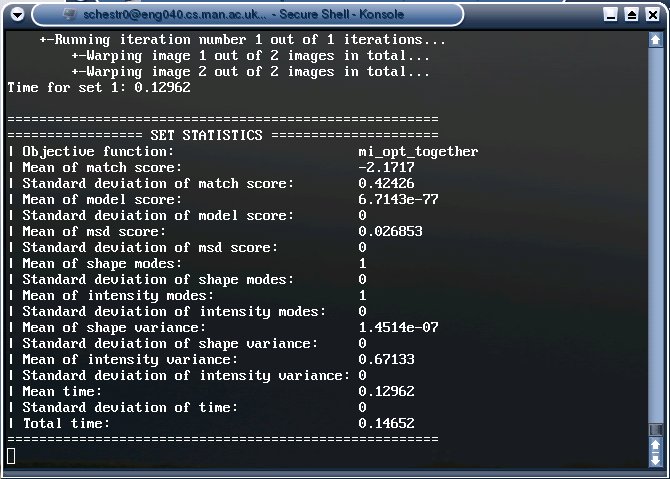Close the Konsole window

(652, 15)
